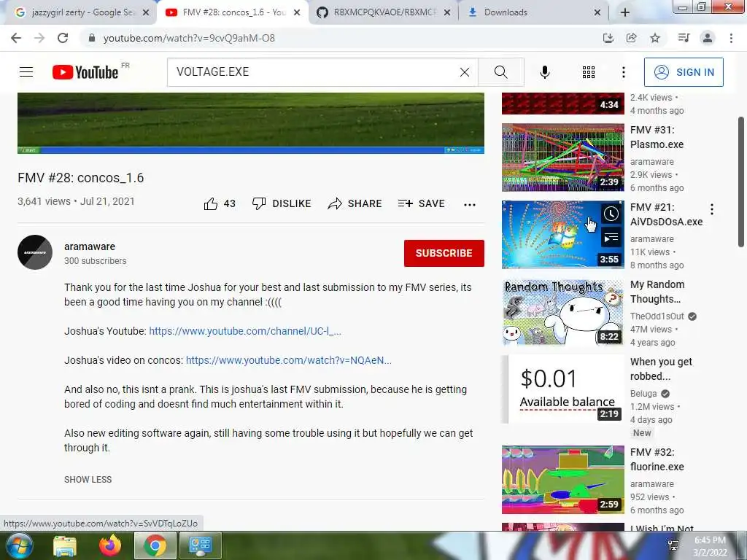
Task: Open Windows Explorer from the taskbar
Action: [65, 545]
